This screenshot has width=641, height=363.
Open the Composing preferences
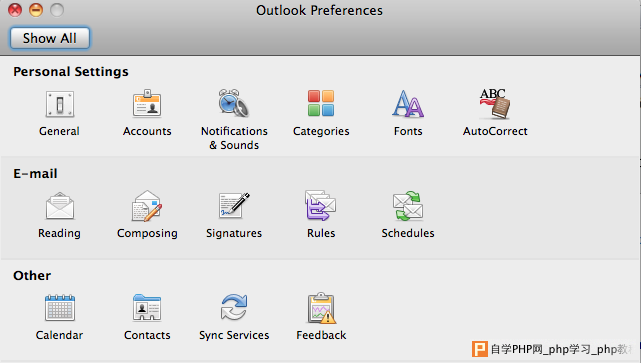point(147,206)
